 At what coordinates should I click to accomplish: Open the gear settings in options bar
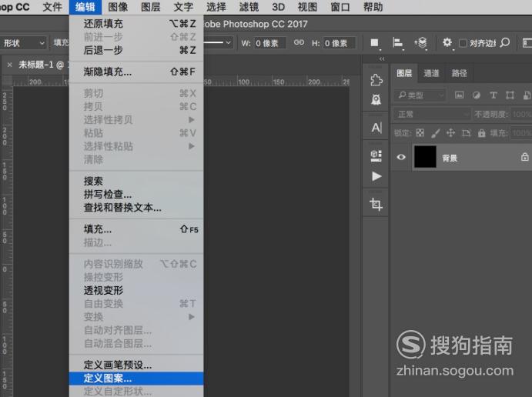(x=447, y=43)
